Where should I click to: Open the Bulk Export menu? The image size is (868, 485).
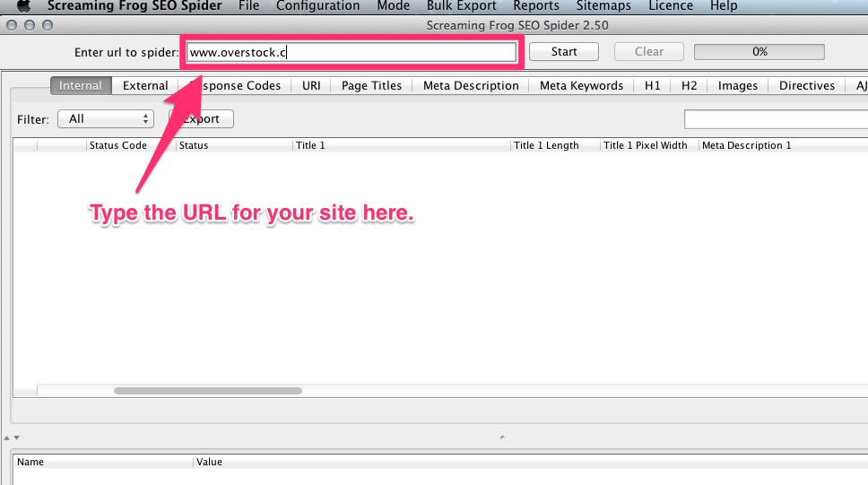tap(461, 5)
